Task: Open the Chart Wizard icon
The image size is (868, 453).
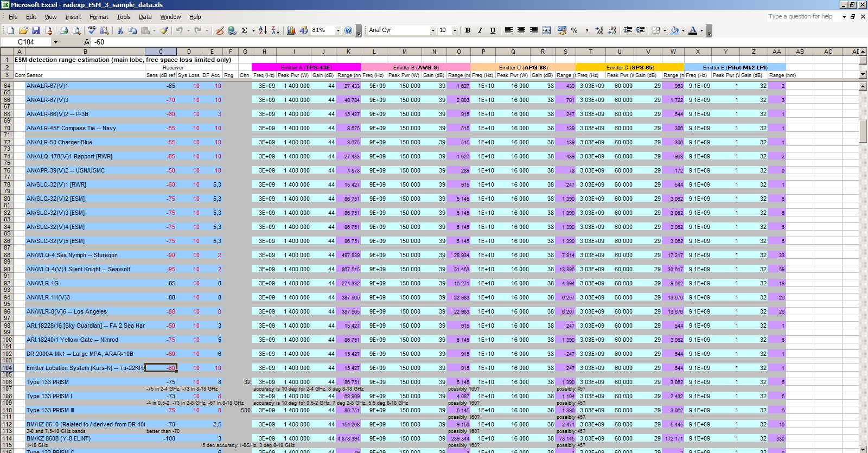Action: [291, 30]
